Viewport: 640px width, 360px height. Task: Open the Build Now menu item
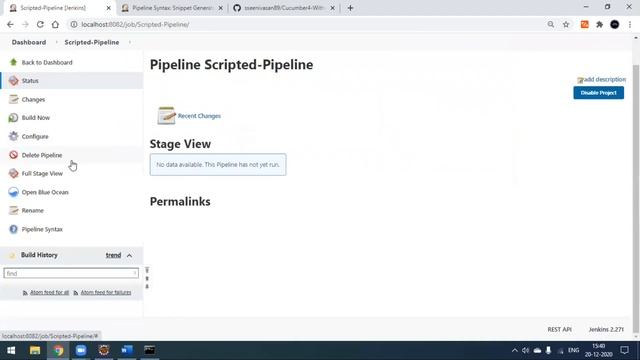pyautogui.click(x=36, y=118)
